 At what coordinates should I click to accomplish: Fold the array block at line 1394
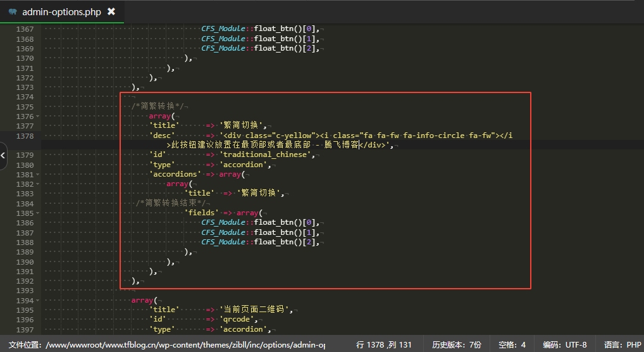(37, 301)
